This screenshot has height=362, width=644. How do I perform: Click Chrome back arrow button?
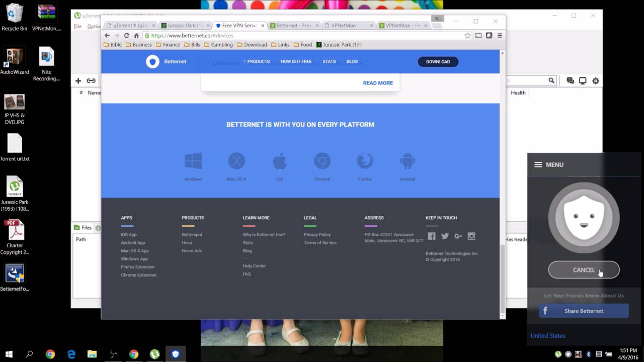107,36
